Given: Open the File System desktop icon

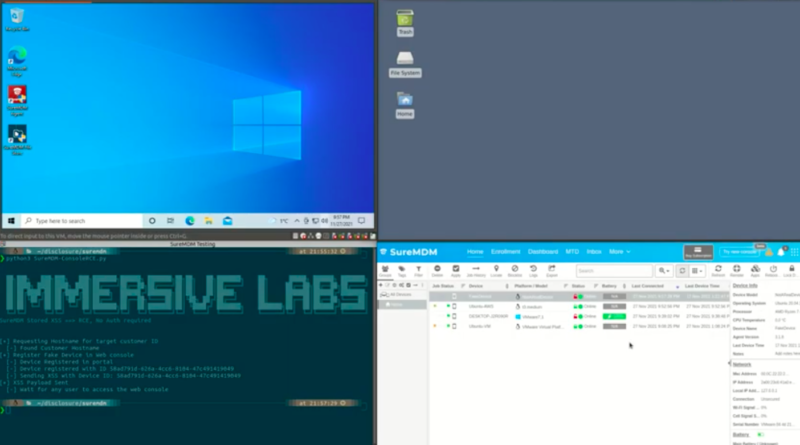Looking at the screenshot, I should pyautogui.click(x=405, y=64).
